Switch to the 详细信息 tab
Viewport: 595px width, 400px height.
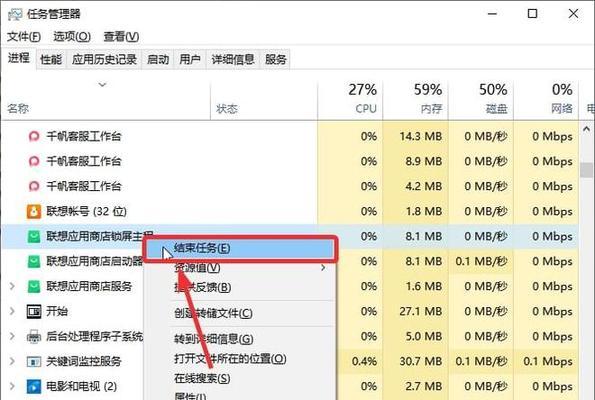(233, 59)
